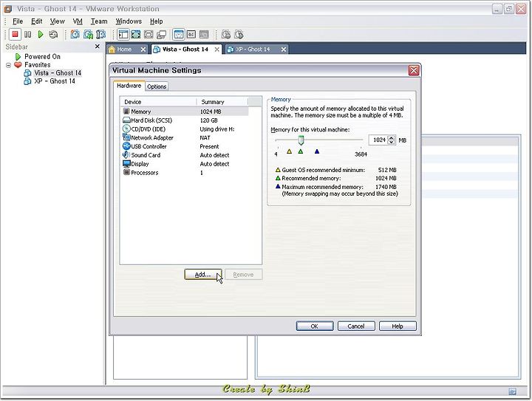
Task: Click the status bar icon at bottom right
Action: point(513,392)
